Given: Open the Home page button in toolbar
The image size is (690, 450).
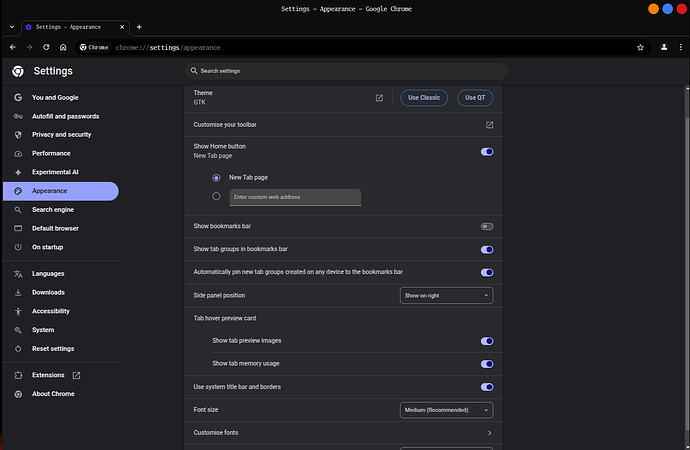Looking at the screenshot, I should (x=63, y=47).
